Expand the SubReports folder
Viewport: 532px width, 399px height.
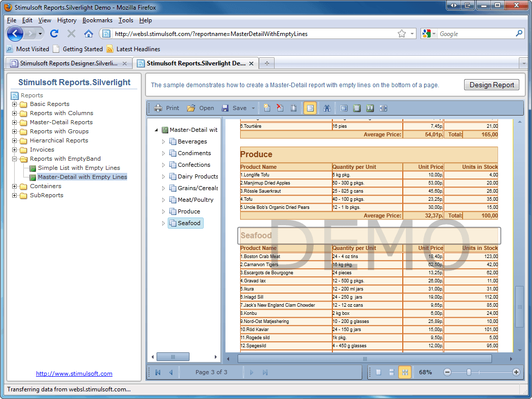pos(14,195)
